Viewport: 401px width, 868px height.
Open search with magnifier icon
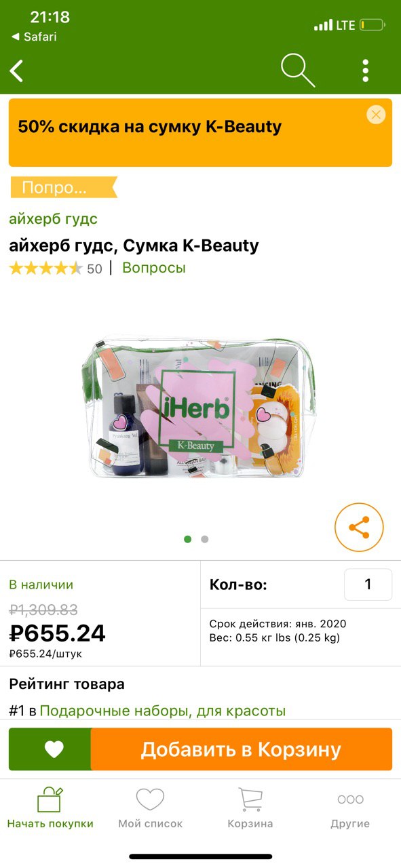(298, 70)
